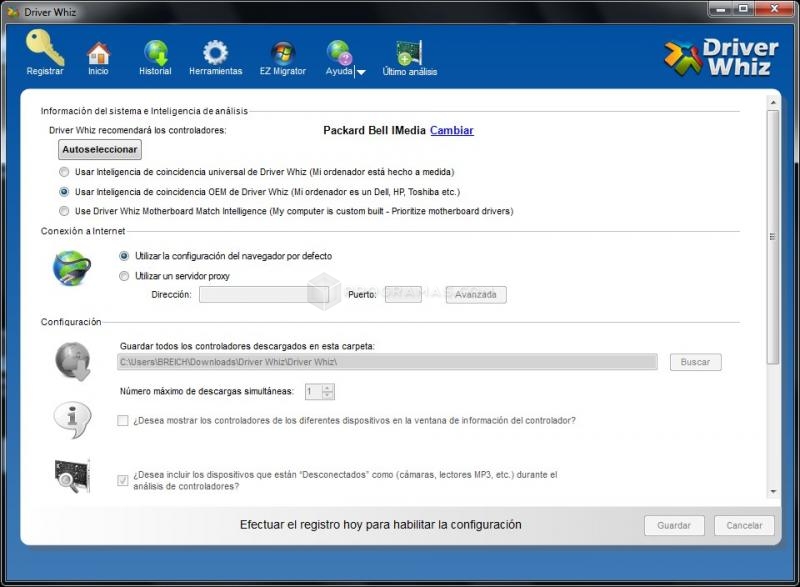Open the Historial globe icon

(156, 53)
